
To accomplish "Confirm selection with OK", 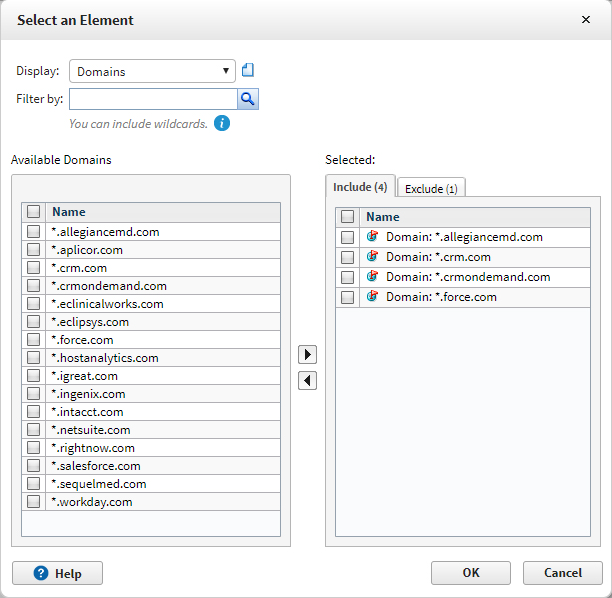I will pyautogui.click(x=471, y=573).
